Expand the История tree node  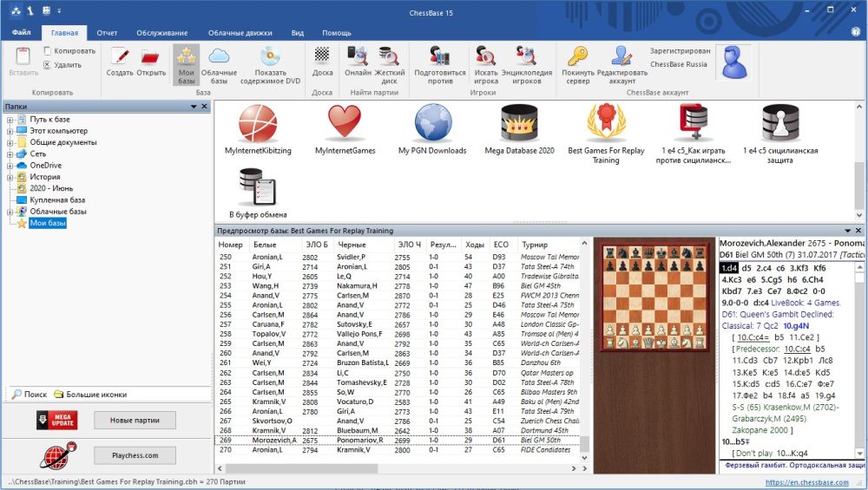click(10, 178)
